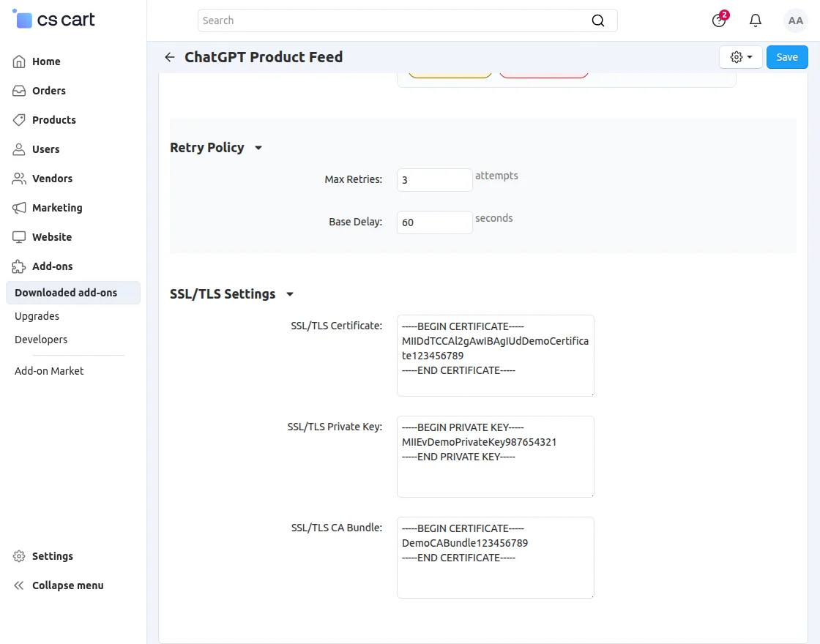The height and width of the screenshot is (644, 820).
Task: Go to Products in the sidebar
Action: point(54,120)
